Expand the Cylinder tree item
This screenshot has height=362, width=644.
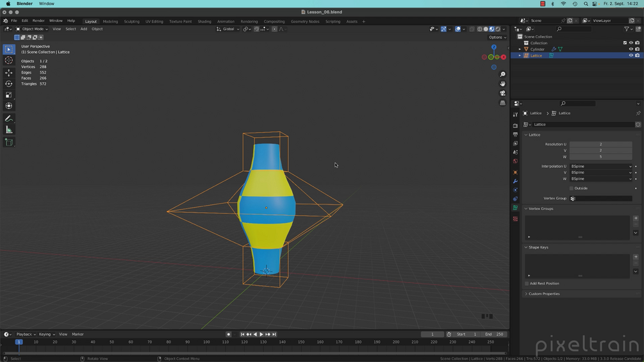click(520, 49)
